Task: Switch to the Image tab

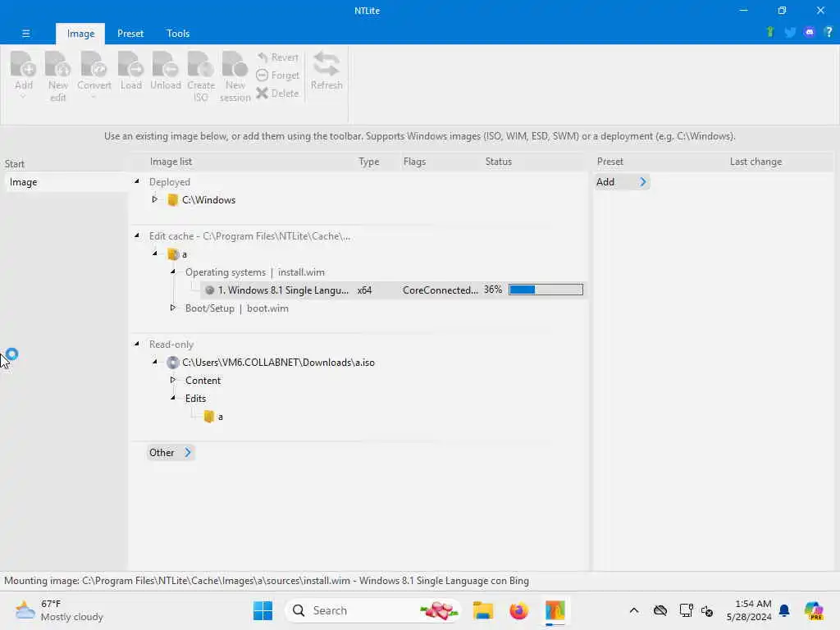Action: [80, 33]
